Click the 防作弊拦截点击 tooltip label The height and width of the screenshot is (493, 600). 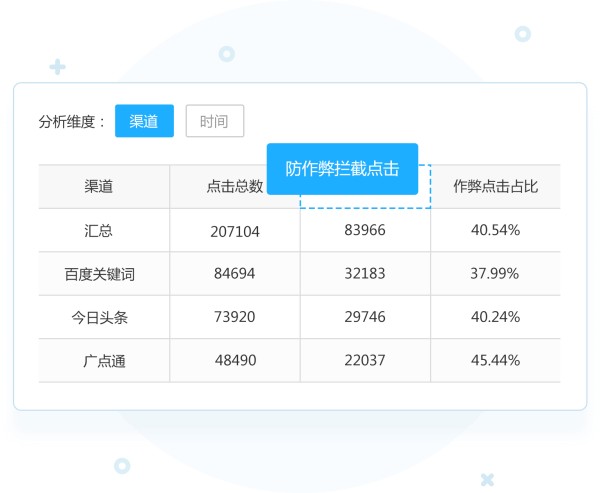click(x=342, y=169)
